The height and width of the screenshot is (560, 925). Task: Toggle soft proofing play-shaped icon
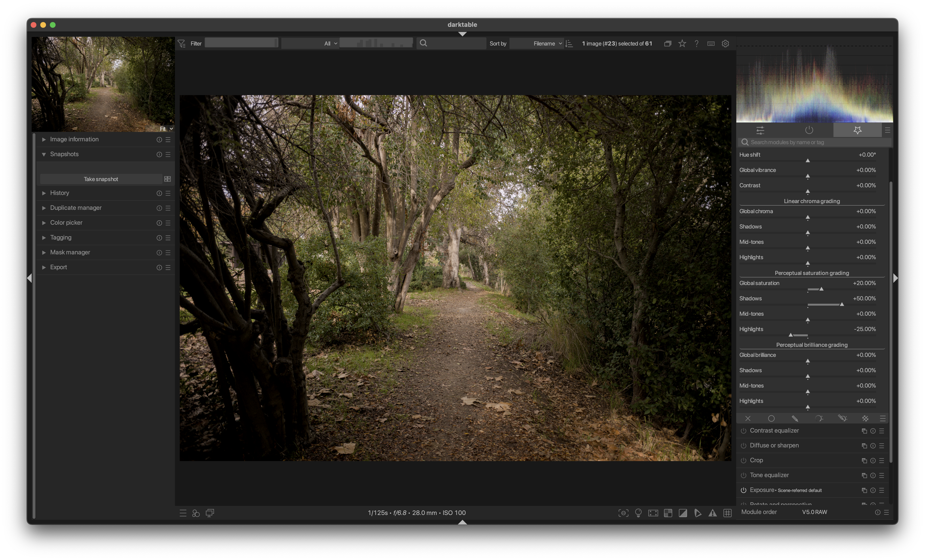(698, 513)
